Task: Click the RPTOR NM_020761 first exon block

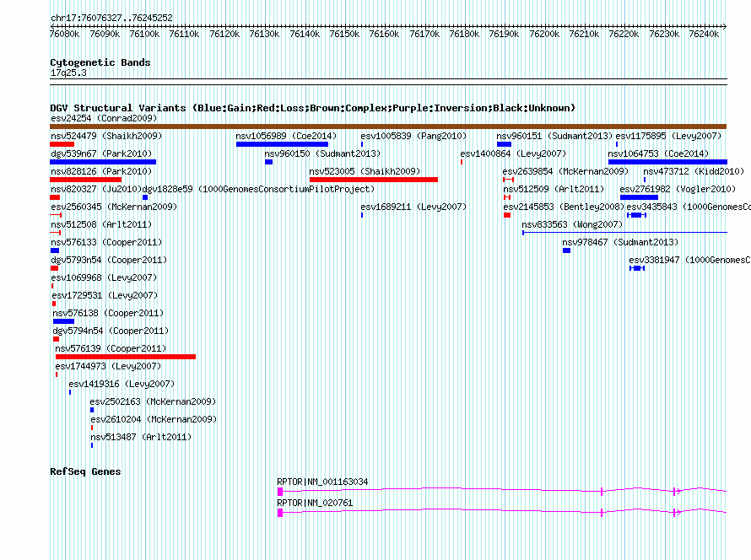Action: point(280,513)
